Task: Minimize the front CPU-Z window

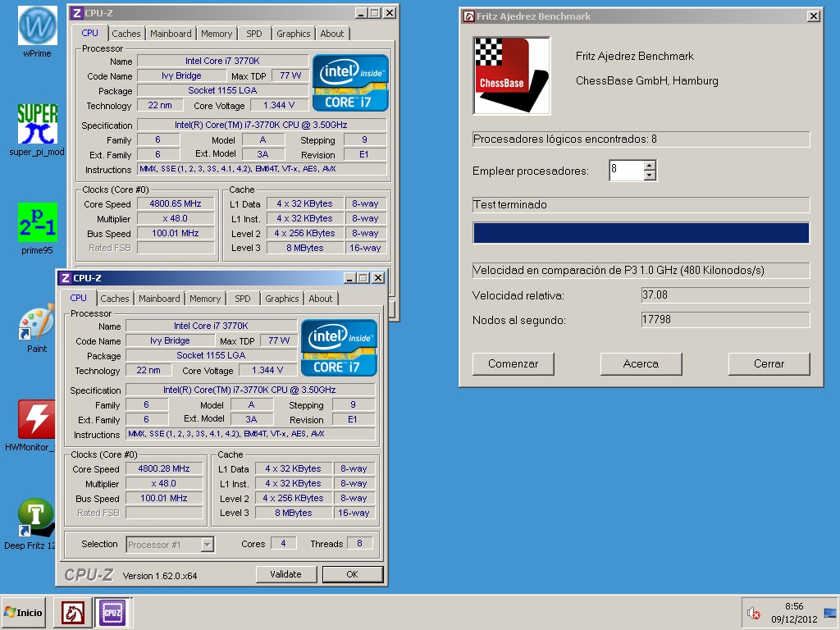Action: 349,277
